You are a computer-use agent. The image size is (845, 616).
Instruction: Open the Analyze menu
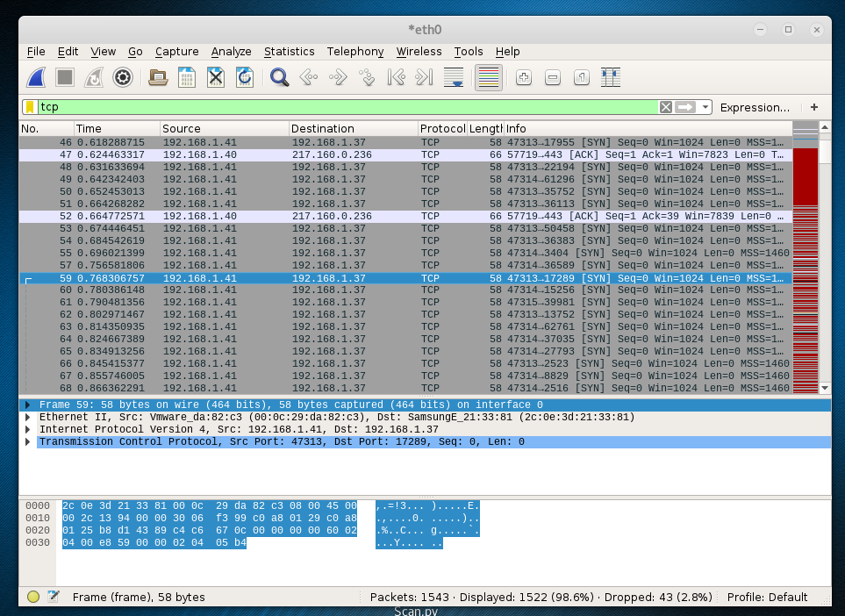click(231, 52)
